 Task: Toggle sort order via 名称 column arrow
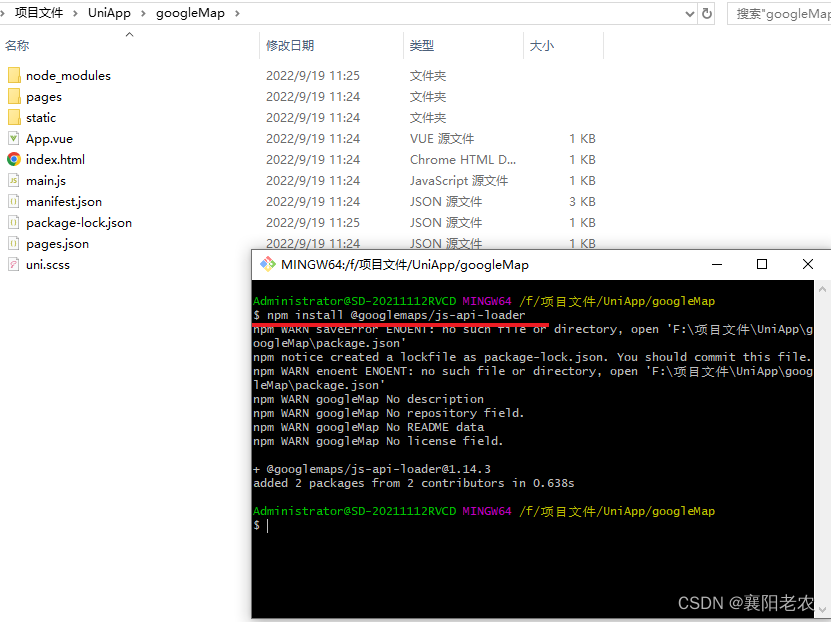[x=128, y=34]
